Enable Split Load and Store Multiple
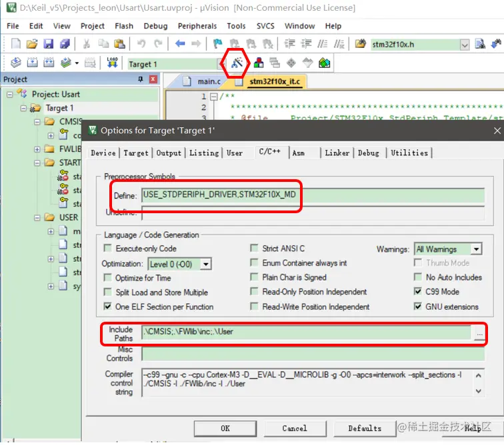 pos(108,292)
